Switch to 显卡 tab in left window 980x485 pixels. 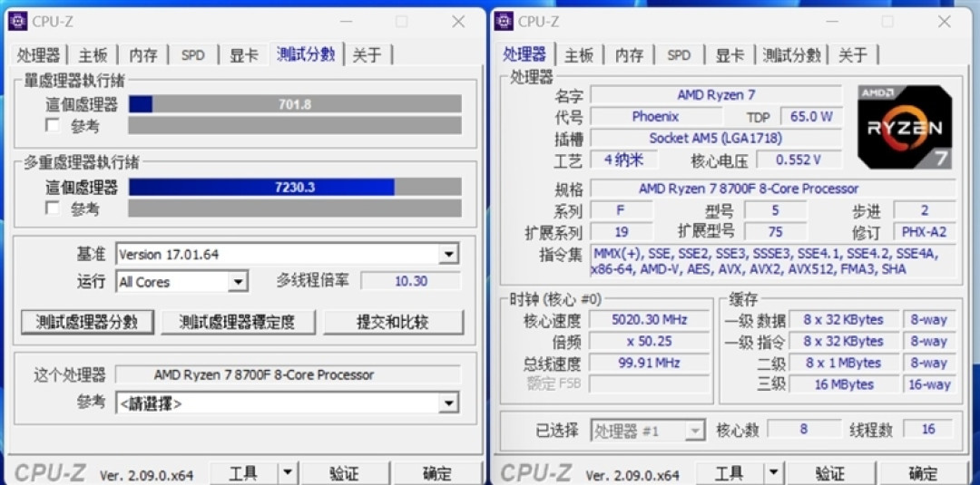tap(244, 55)
